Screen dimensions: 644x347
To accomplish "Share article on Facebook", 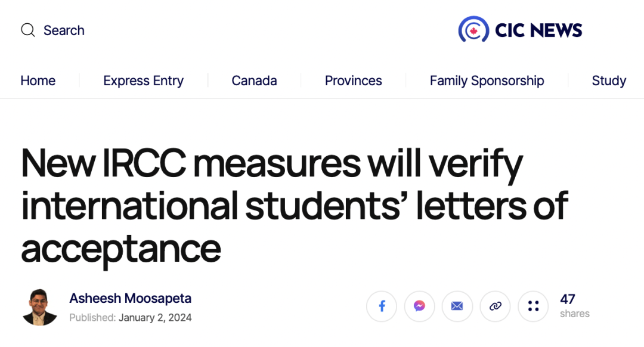I will [x=382, y=306].
